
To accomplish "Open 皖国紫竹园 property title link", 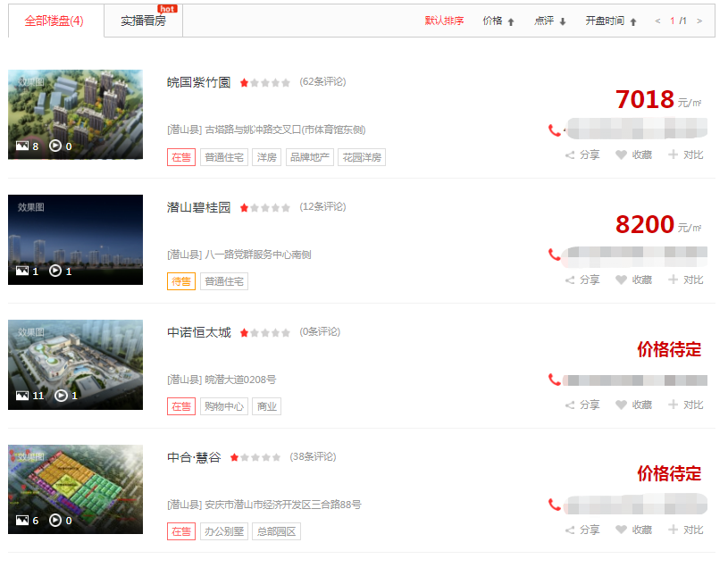I will (198, 82).
